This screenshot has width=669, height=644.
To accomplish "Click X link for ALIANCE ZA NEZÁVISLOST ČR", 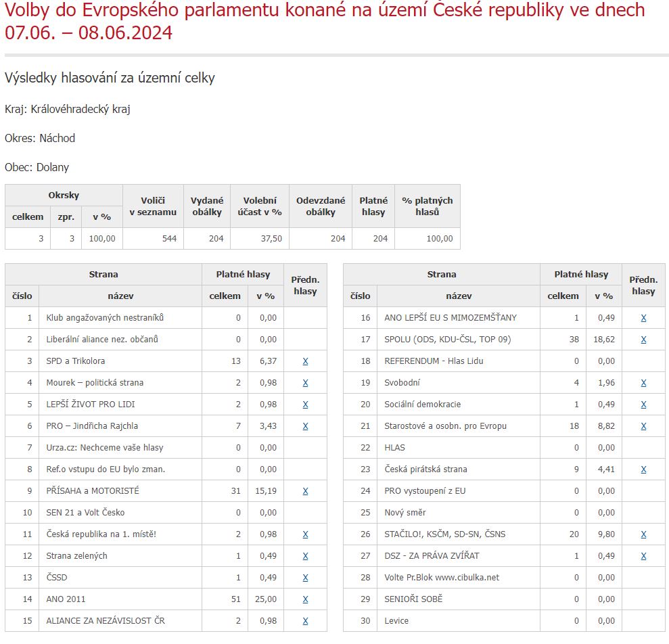I will tap(305, 621).
